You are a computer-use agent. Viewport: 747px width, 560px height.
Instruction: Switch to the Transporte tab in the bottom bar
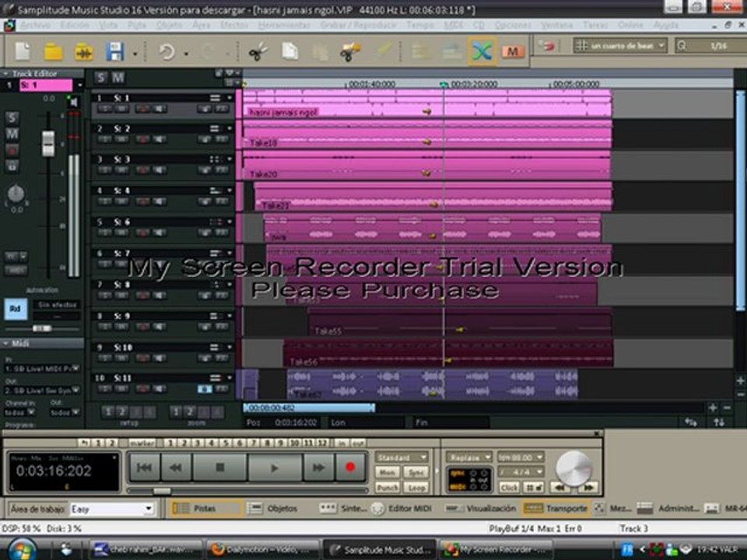click(x=556, y=509)
